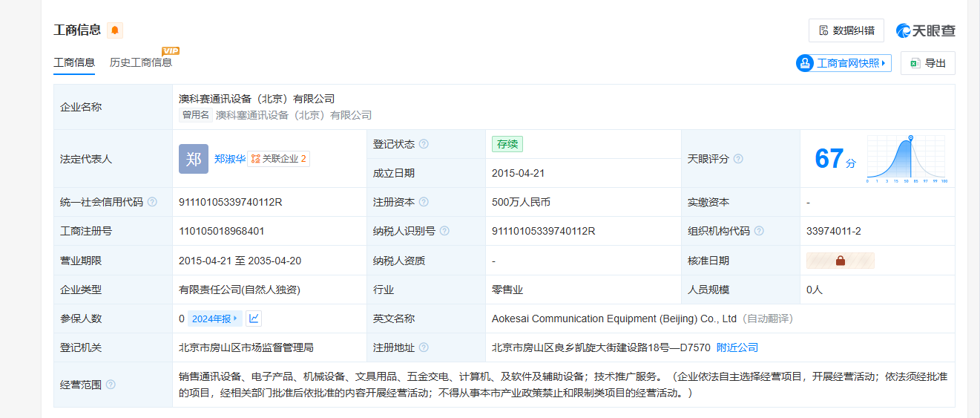The height and width of the screenshot is (418, 980).
Task: Export data with the 导出 button
Action: 927,63
